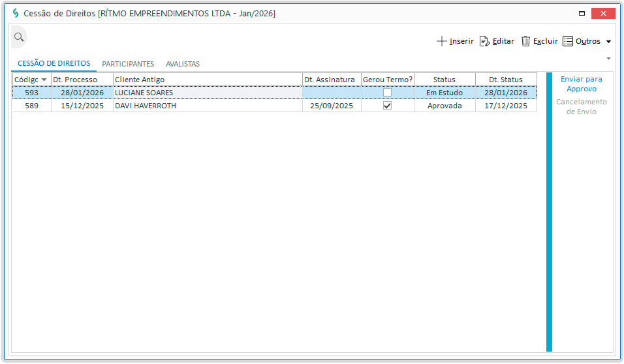This screenshot has height=364, width=624.
Task: Switch to the PARTICIPANTES tab
Action: coord(128,64)
